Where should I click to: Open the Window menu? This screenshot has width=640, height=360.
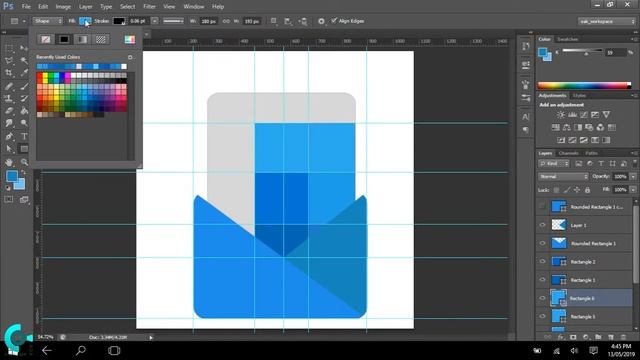pyautogui.click(x=193, y=7)
